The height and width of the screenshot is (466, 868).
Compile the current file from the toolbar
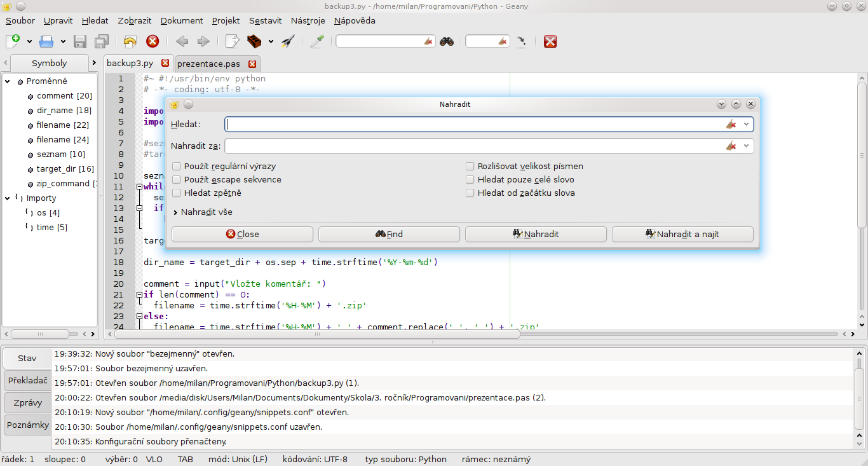[233, 41]
